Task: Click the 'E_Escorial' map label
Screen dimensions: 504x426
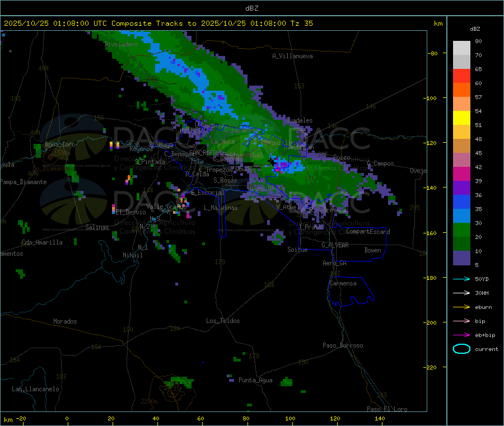Action: tap(208, 193)
